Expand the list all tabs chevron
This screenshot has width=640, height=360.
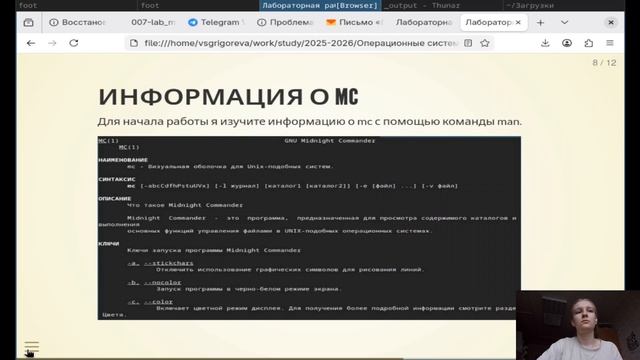pyautogui.click(x=564, y=22)
